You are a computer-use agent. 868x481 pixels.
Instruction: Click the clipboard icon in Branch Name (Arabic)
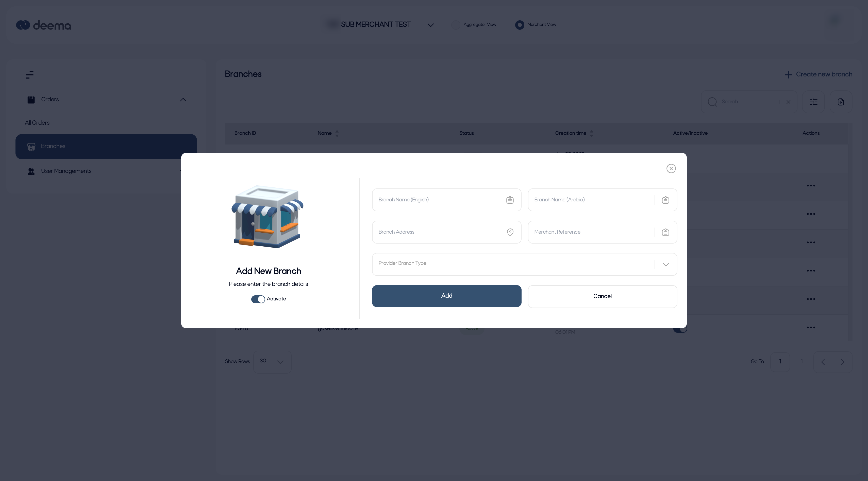click(665, 200)
